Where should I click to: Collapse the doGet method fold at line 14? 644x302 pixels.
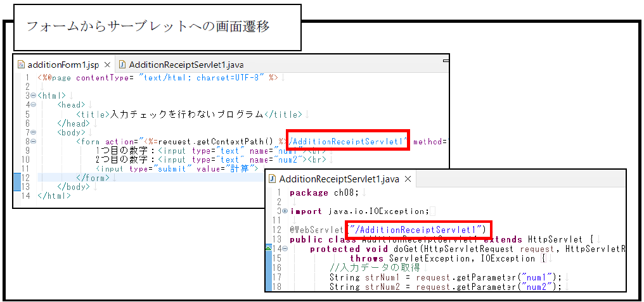pyautogui.click(x=285, y=249)
